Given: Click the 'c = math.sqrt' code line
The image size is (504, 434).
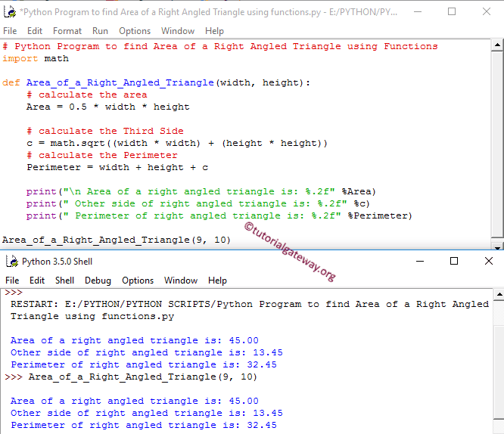Looking at the screenshot, I should [177, 143].
